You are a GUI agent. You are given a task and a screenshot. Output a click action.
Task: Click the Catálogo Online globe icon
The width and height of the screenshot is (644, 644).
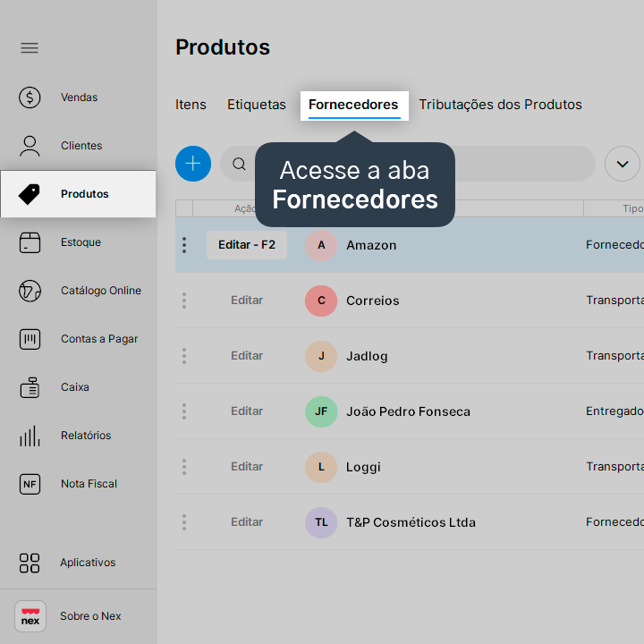(30, 291)
